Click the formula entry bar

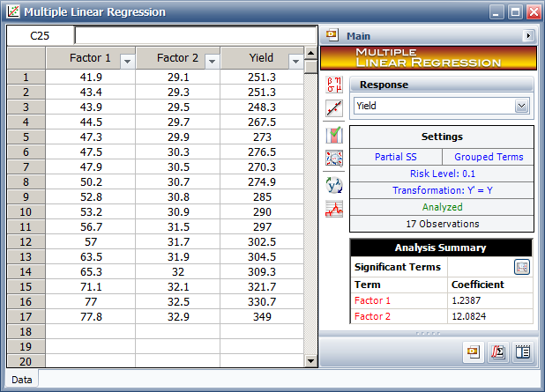pos(196,35)
